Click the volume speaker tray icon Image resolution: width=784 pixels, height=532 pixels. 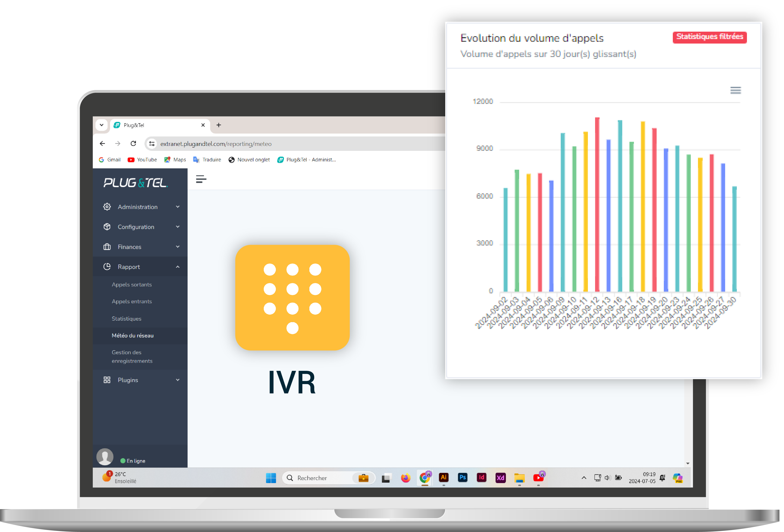pos(608,478)
